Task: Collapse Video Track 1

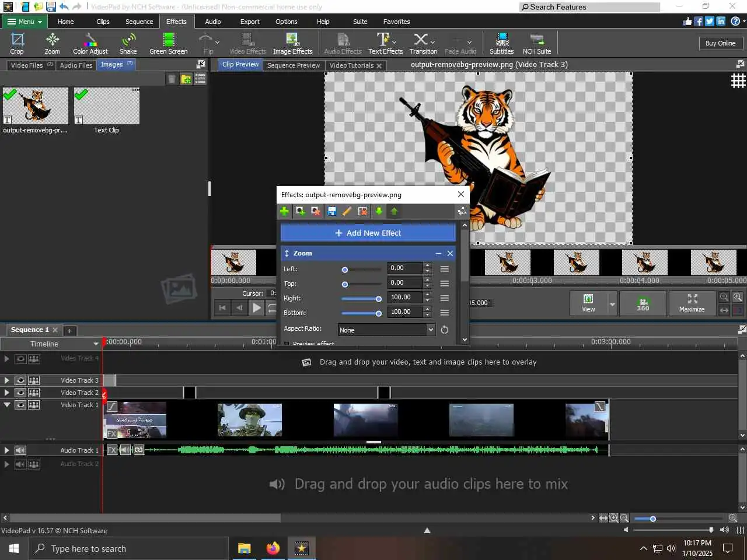Action: (7, 405)
